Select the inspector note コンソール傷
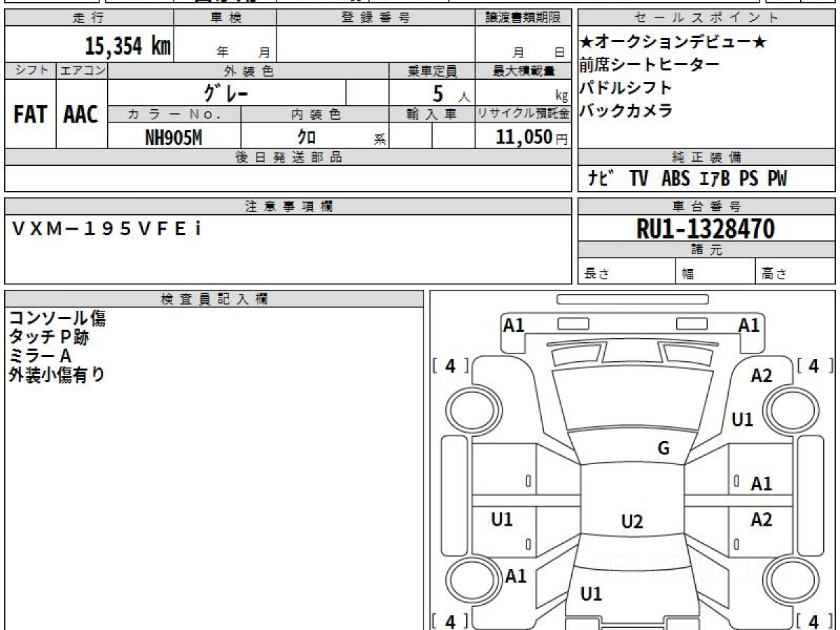Viewport: 840px width, 630px height. (x=57, y=318)
